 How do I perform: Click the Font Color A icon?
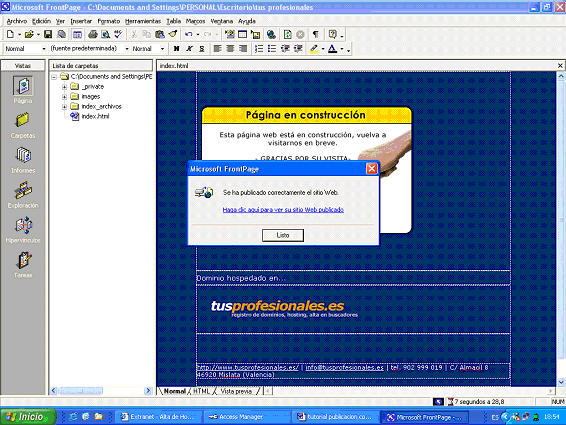click(332, 48)
